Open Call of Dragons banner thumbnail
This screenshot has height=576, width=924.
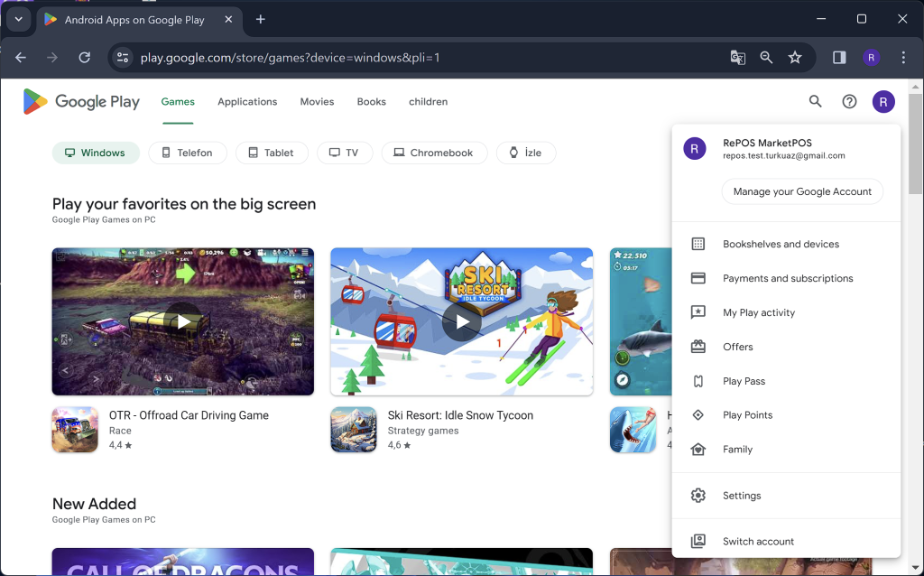pyautogui.click(x=182, y=562)
